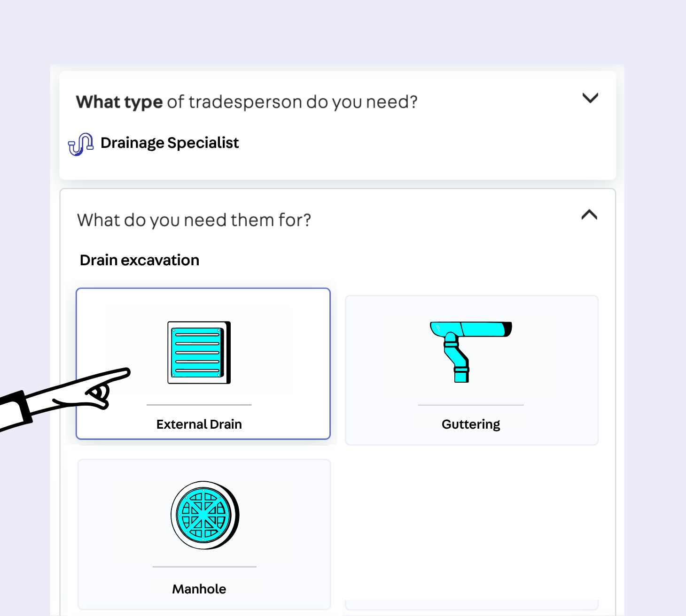Expand the tradesperson type chevron
The height and width of the screenshot is (616, 686).
click(590, 98)
